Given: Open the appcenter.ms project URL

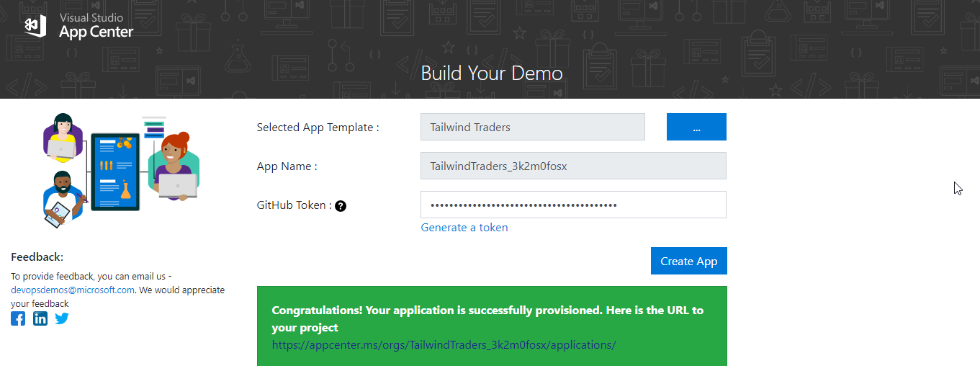Looking at the screenshot, I should click(x=444, y=344).
